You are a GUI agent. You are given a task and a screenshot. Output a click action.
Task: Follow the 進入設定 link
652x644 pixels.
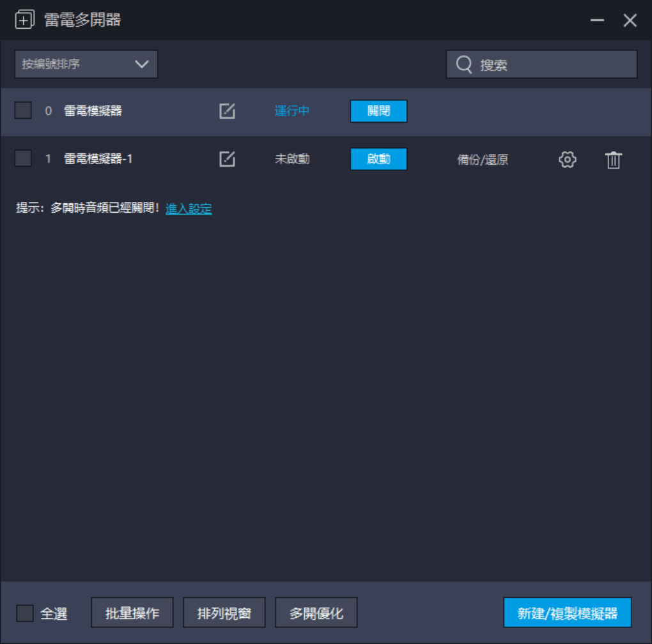[x=189, y=208]
